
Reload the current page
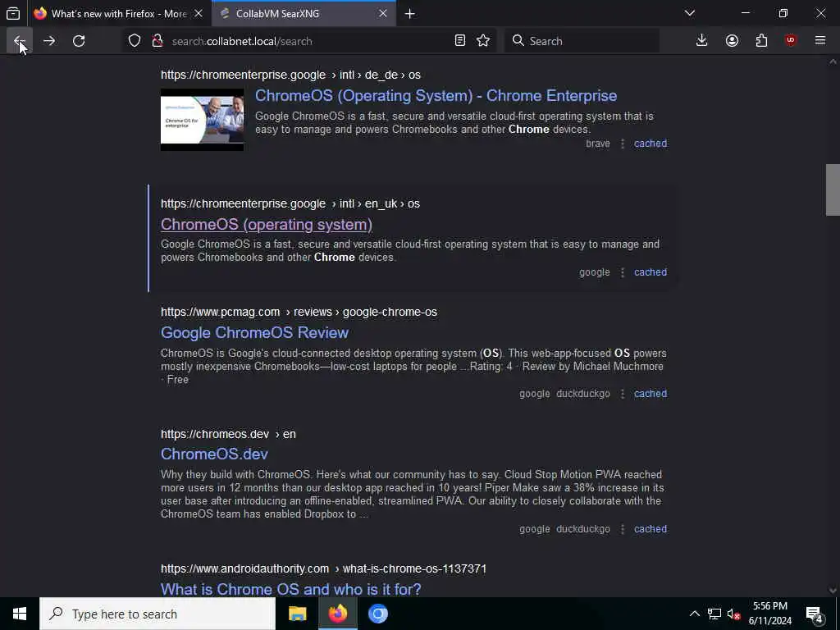tap(79, 41)
